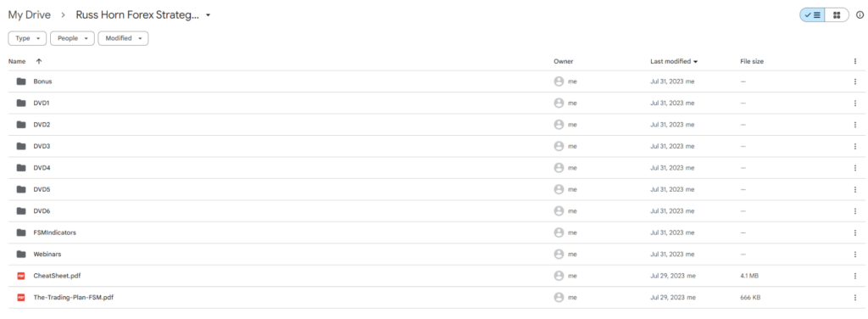Click the PDF icon of The-Trading-Plan-FSM.pdf
This screenshot has height=319, width=868.
coord(21,298)
